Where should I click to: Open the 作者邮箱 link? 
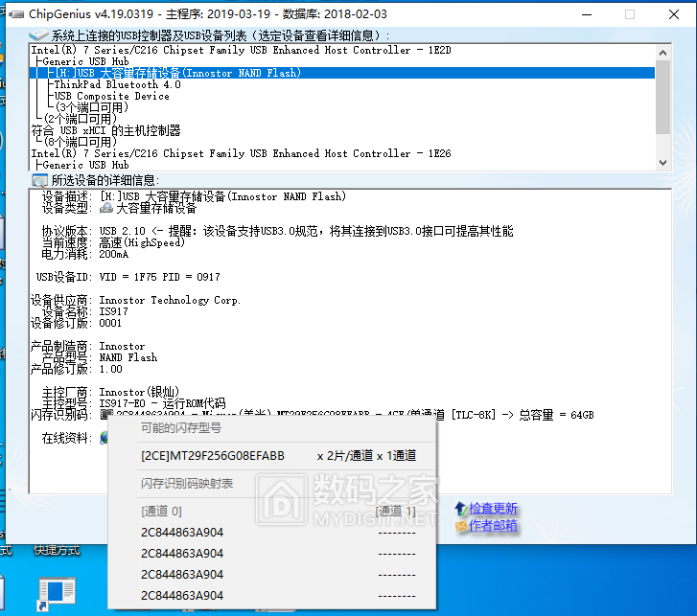tap(493, 526)
